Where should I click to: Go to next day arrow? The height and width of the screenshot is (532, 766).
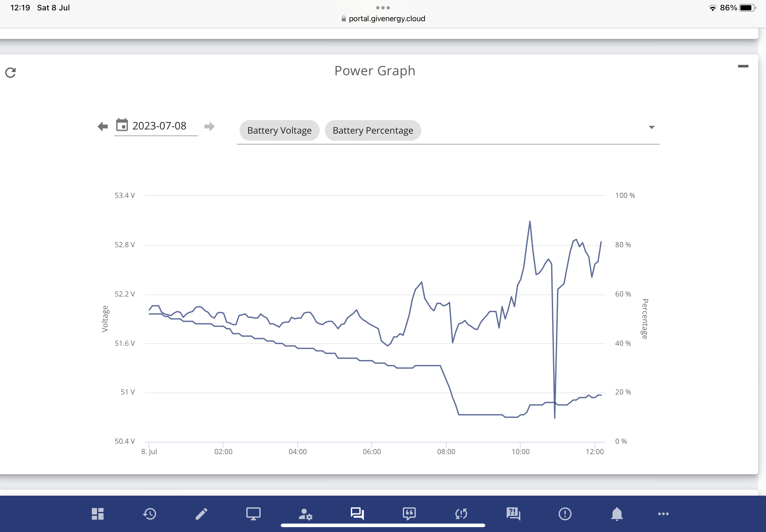click(x=209, y=126)
